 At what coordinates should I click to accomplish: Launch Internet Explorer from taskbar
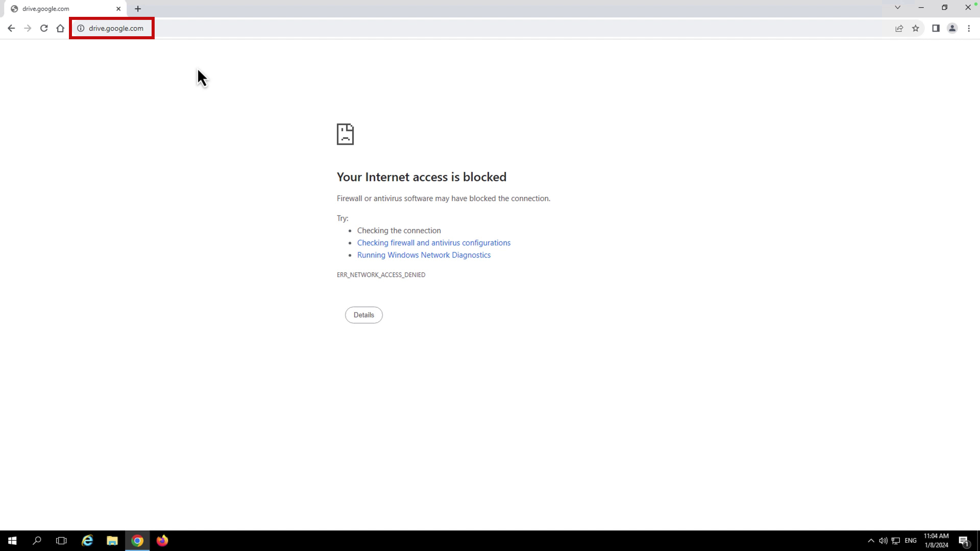point(87,541)
